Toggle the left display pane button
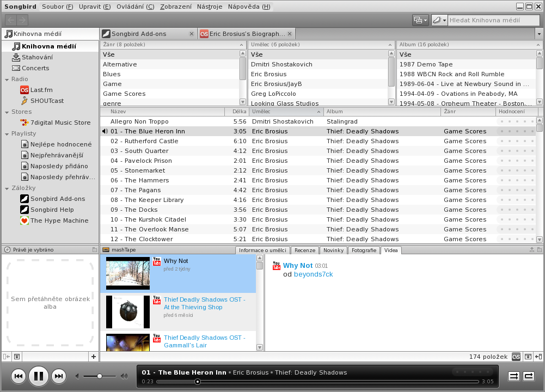 coord(17,357)
